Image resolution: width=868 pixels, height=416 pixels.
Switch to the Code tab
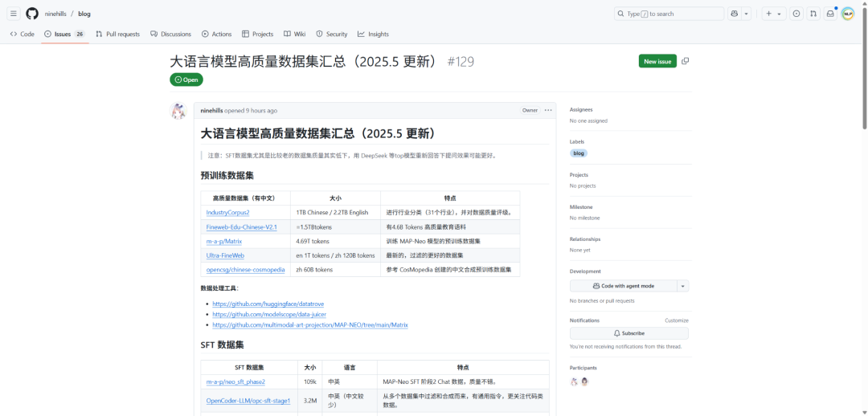23,34
